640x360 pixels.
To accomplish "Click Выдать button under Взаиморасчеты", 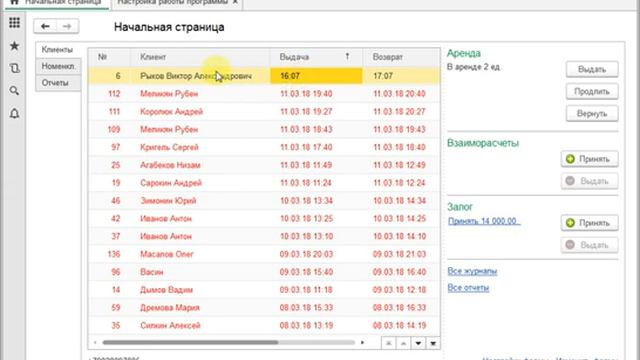I will pyautogui.click(x=589, y=181).
